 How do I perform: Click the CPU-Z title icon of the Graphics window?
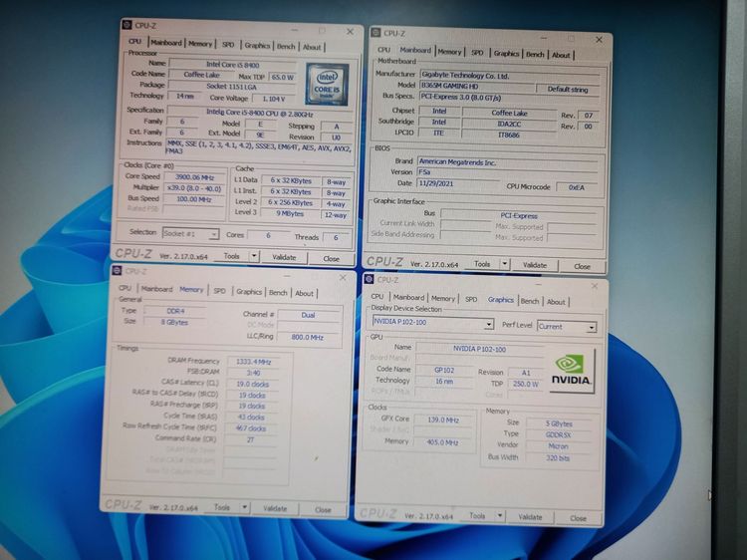pyautogui.click(x=369, y=279)
